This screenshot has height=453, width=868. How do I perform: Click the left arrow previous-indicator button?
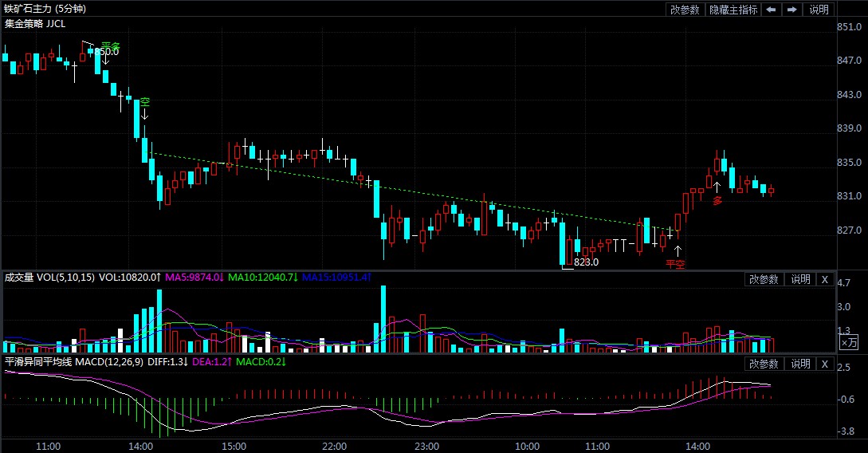pyautogui.click(x=771, y=10)
